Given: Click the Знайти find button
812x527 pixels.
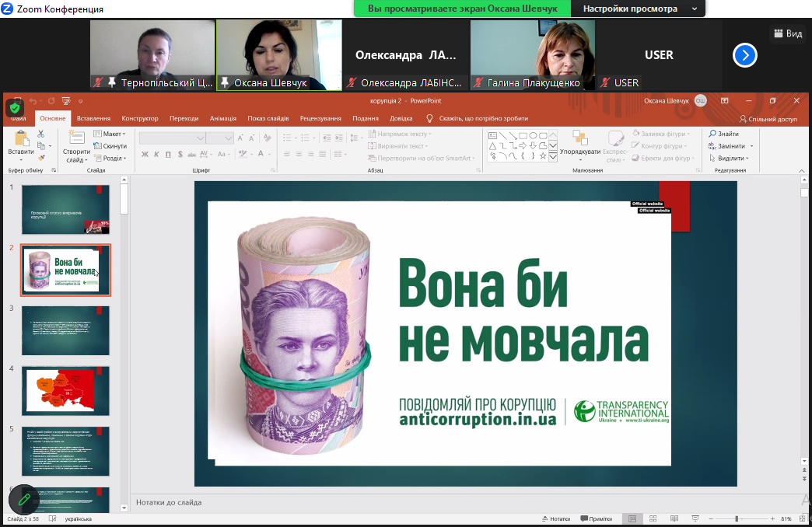Looking at the screenshot, I should click(724, 134).
